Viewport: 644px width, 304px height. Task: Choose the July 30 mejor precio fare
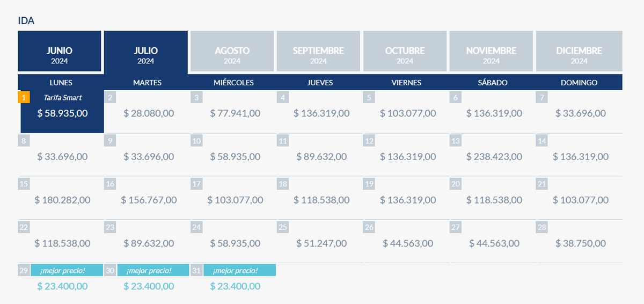coord(149,286)
